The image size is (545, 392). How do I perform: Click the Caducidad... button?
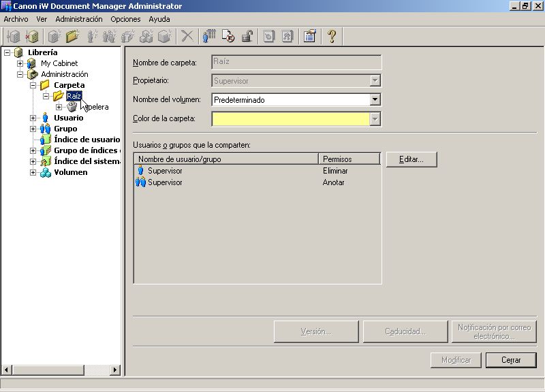pyautogui.click(x=405, y=331)
